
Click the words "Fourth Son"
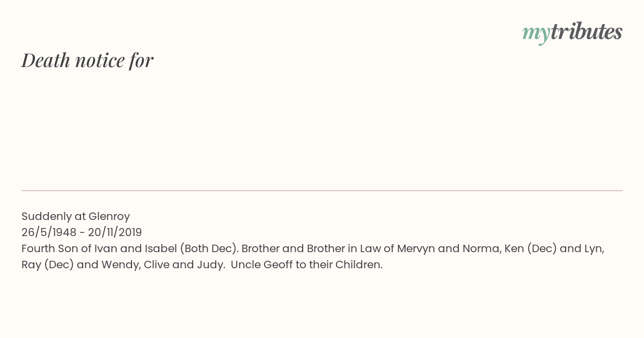point(47,248)
